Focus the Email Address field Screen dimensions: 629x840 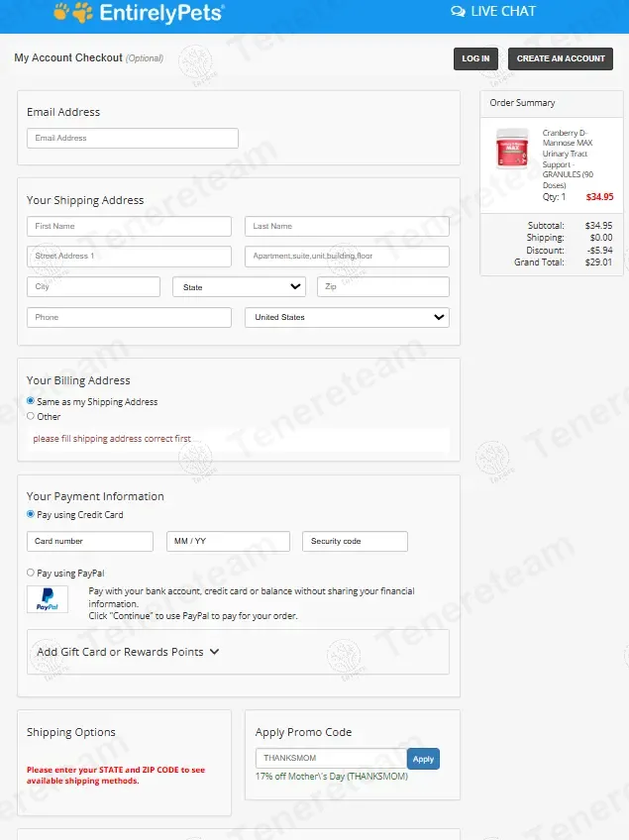[133, 138]
